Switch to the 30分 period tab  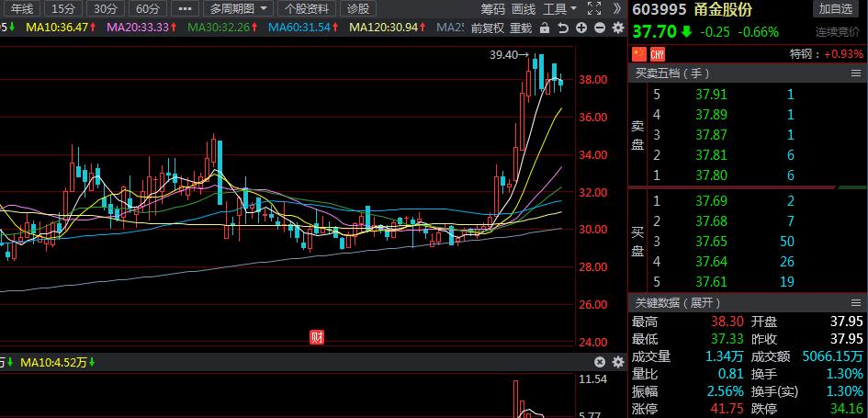pyautogui.click(x=106, y=8)
